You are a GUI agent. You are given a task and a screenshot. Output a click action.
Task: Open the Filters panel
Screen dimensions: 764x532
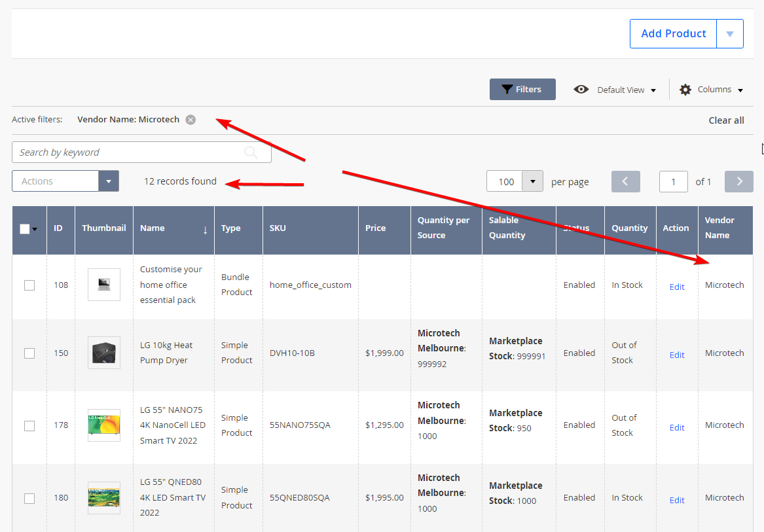pyautogui.click(x=522, y=89)
